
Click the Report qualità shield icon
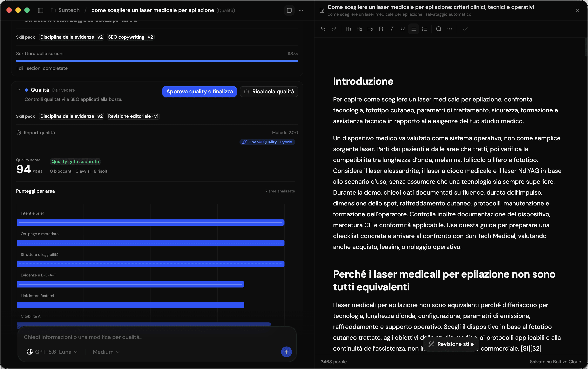click(19, 133)
